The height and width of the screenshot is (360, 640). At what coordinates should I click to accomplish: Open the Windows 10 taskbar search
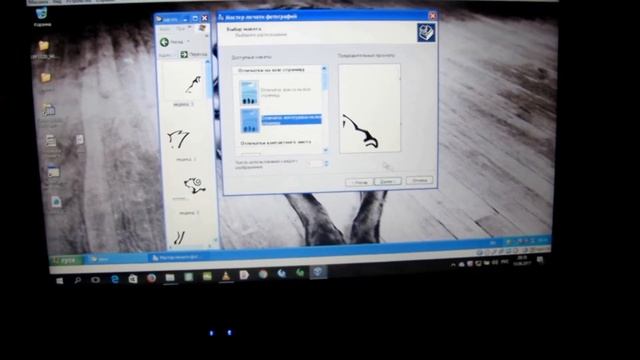(78, 280)
